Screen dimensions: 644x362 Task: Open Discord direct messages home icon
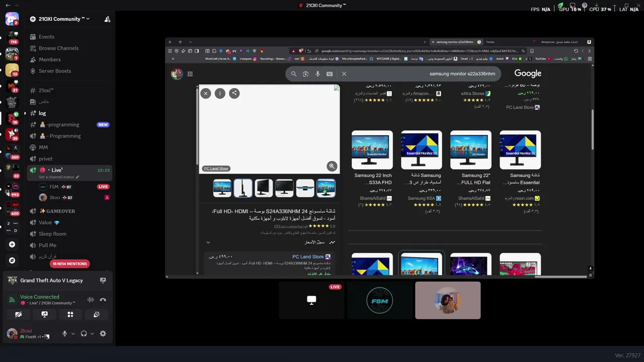(12, 19)
